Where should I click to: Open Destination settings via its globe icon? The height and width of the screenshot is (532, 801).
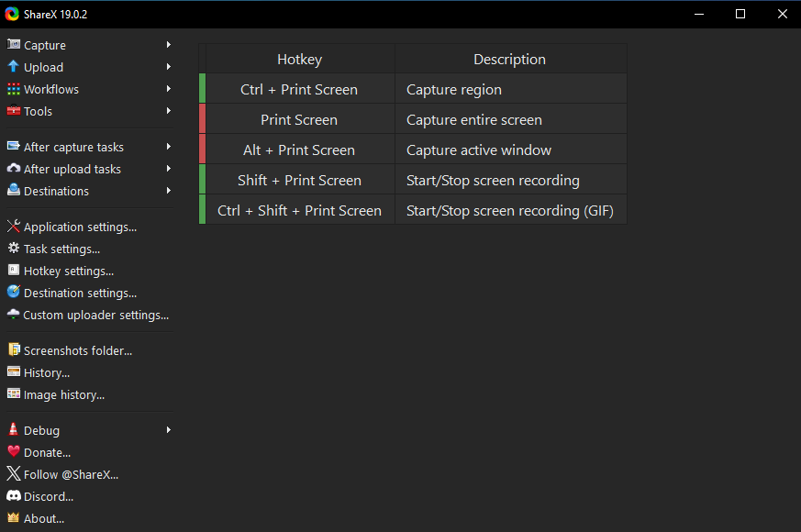click(13, 293)
